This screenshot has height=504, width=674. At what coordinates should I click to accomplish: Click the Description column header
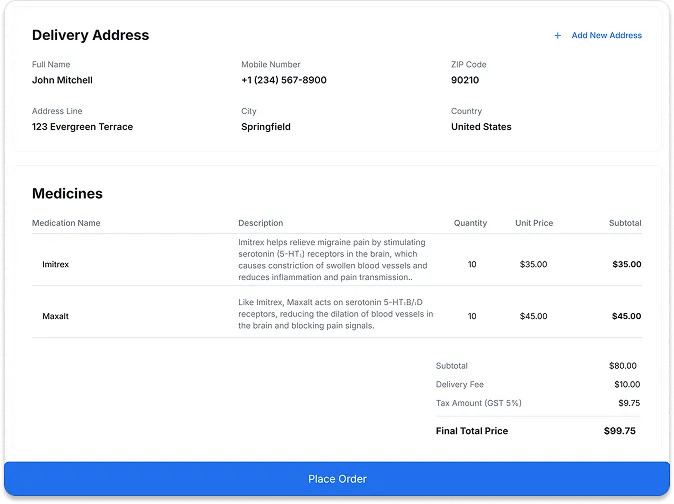[x=260, y=223]
